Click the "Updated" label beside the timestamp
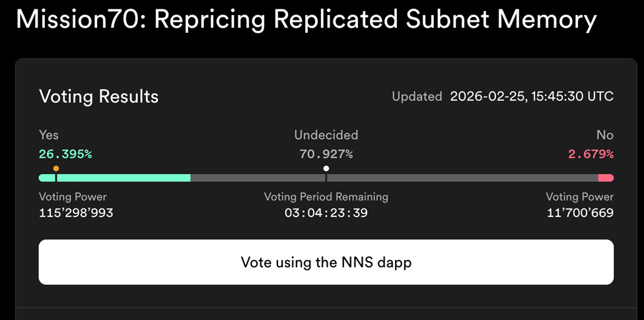 [417, 96]
